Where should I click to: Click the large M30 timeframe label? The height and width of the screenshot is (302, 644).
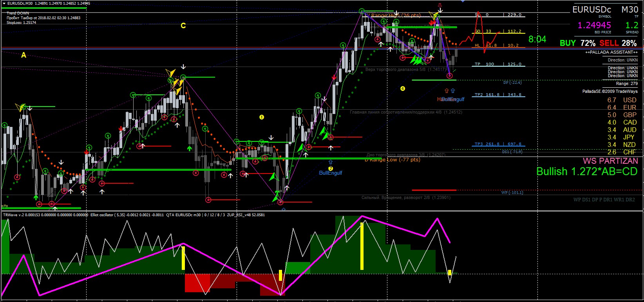point(630,10)
